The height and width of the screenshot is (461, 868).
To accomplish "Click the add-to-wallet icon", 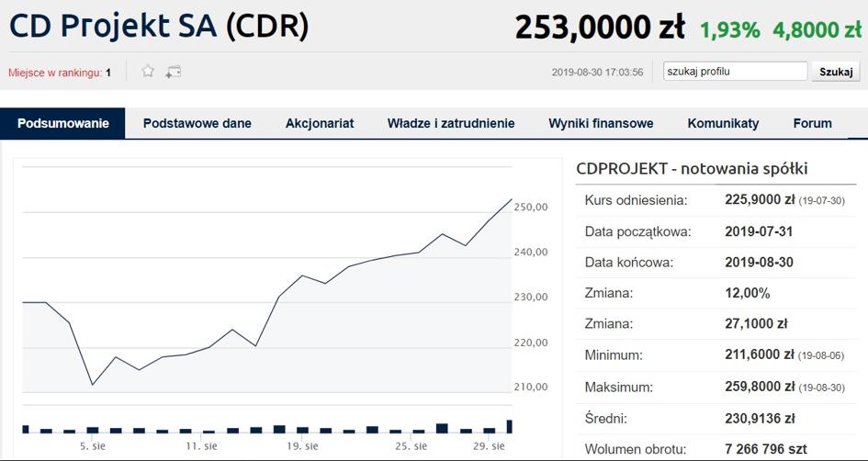I will click(x=174, y=72).
